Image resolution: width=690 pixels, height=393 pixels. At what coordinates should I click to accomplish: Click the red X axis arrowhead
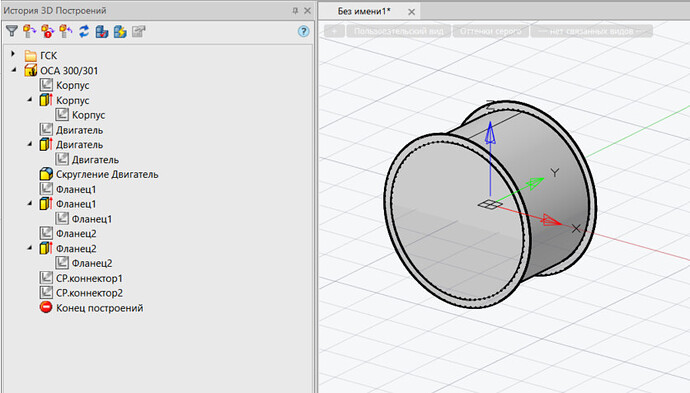551,220
